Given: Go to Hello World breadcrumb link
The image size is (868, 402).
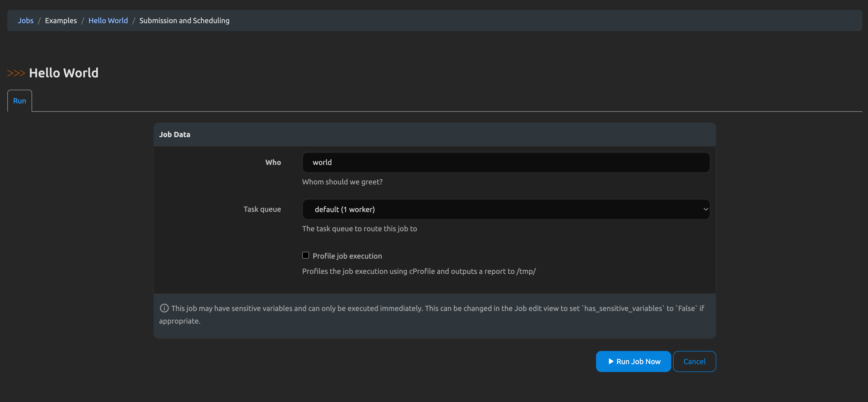Looking at the screenshot, I should coord(108,21).
